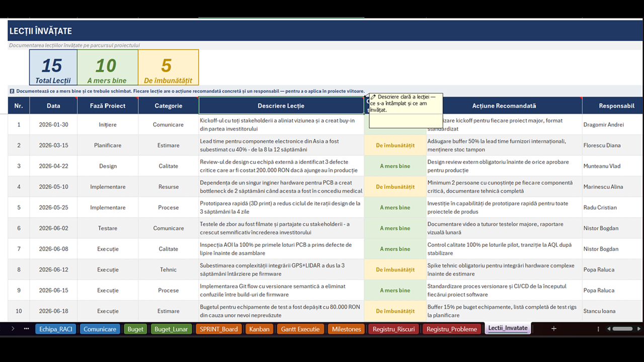Open the hidden sheets ellipsis menu
Screen dimensions: 644x362
pyautogui.click(x=26, y=329)
